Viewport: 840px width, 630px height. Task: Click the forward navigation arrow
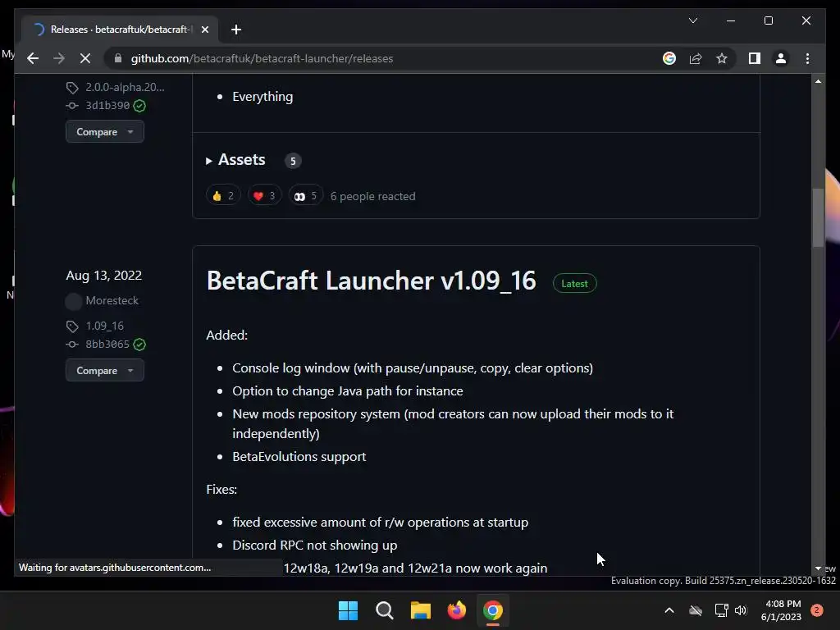(x=59, y=58)
